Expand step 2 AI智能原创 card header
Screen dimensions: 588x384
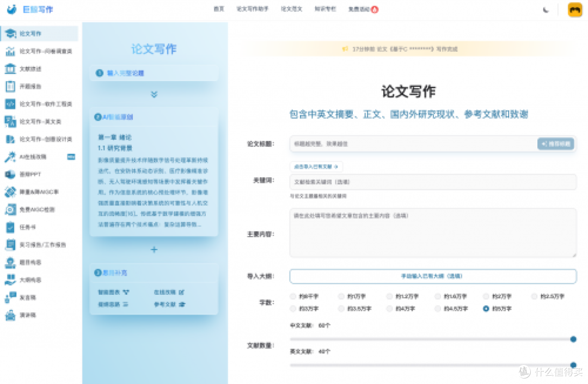(x=154, y=117)
